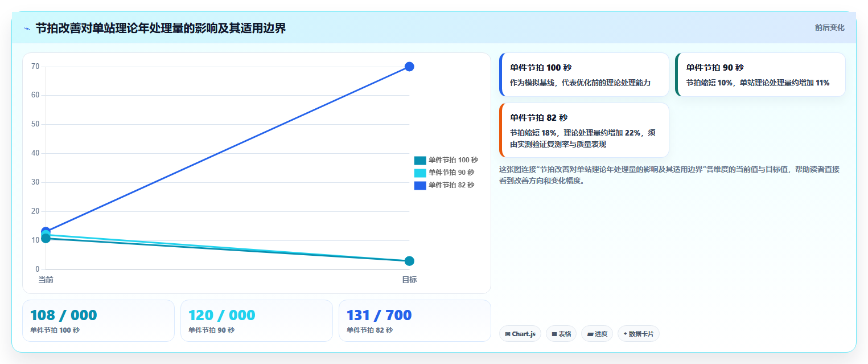868x364 pixels.
Task: Click text 节拍缩短 10%，单站理论处理量约增加 11%
Action: tap(758, 83)
